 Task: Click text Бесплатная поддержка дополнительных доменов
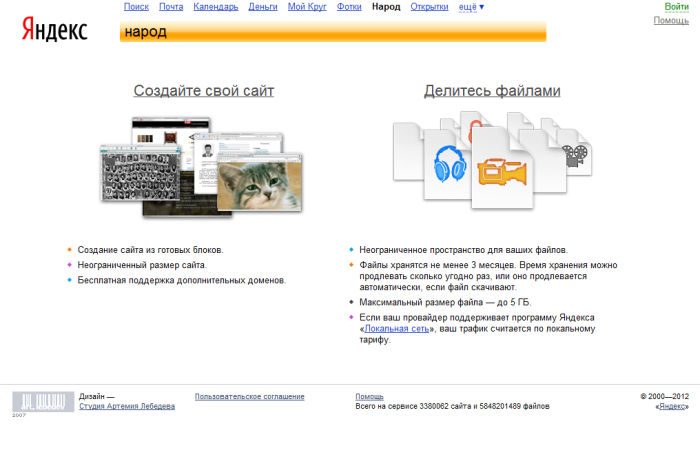click(x=182, y=280)
